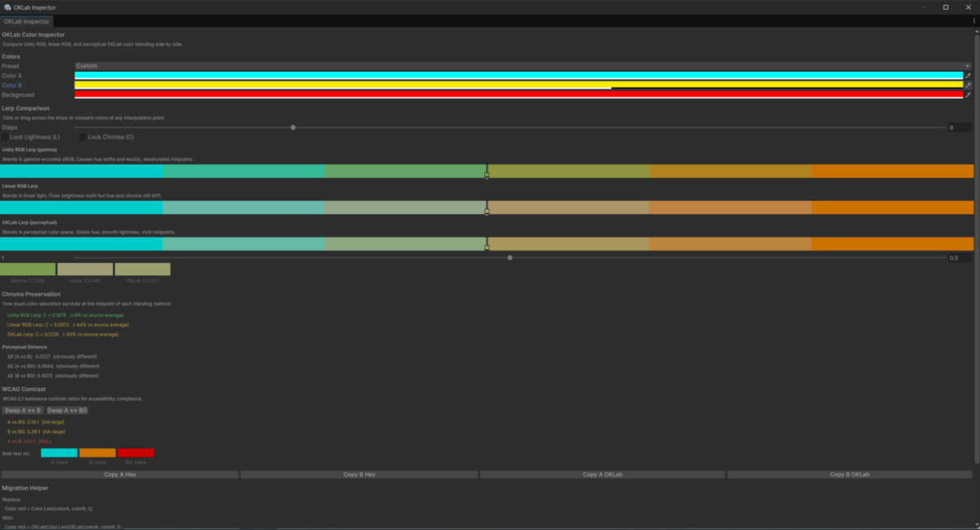The height and width of the screenshot is (530, 980).
Task: Click the 'Preset' label
Action: [10, 66]
